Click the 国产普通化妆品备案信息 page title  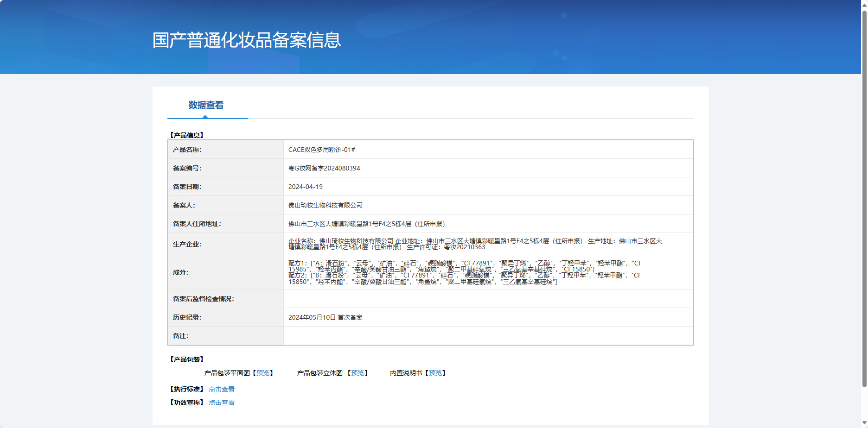(247, 40)
